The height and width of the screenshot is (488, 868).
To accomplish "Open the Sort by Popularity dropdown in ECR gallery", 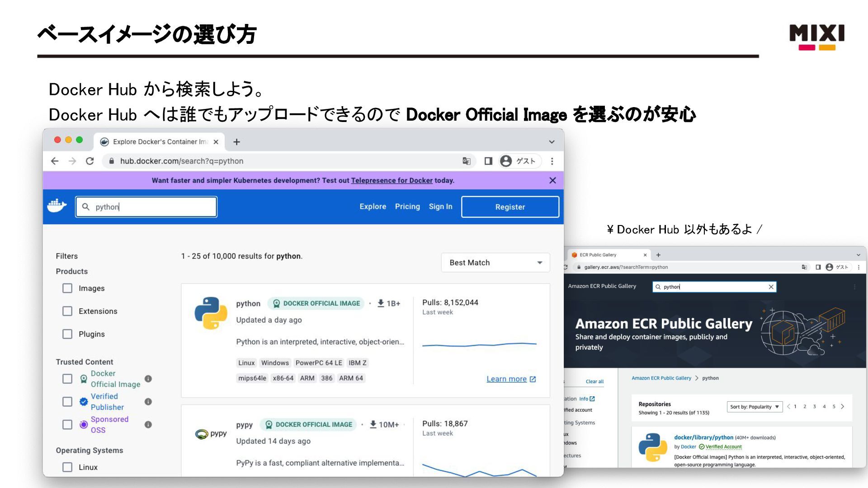I will point(755,407).
